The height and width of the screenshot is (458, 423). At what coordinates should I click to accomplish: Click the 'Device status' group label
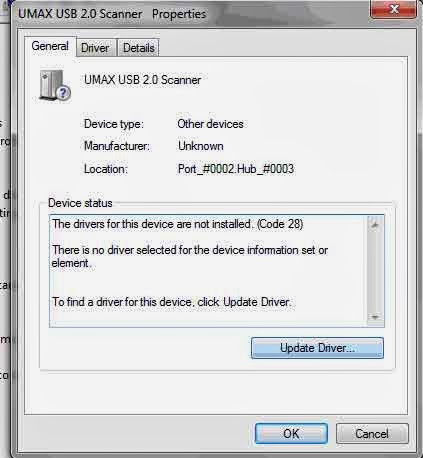[x=80, y=203]
